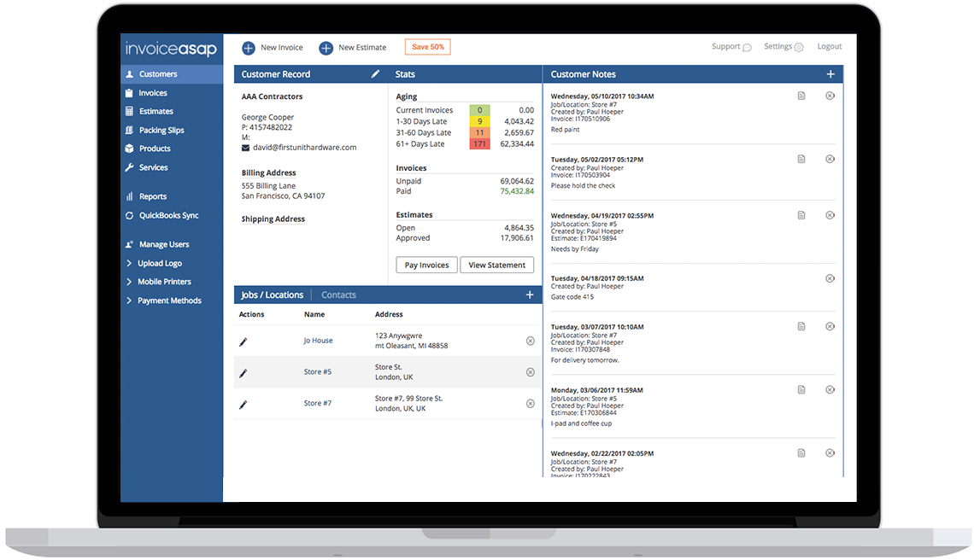Image resolution: width=974 pixels, height=560 pixels.
Task: Click the Save 50% offer button
Action: pyautogui.click(x=428, y=47)
